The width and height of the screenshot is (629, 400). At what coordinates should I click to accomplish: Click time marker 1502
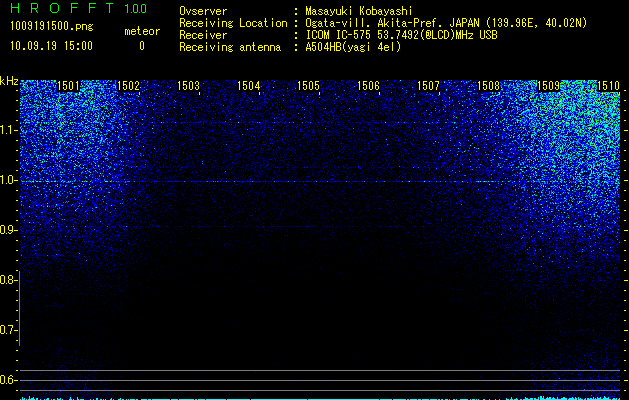[x=128, y=85]
